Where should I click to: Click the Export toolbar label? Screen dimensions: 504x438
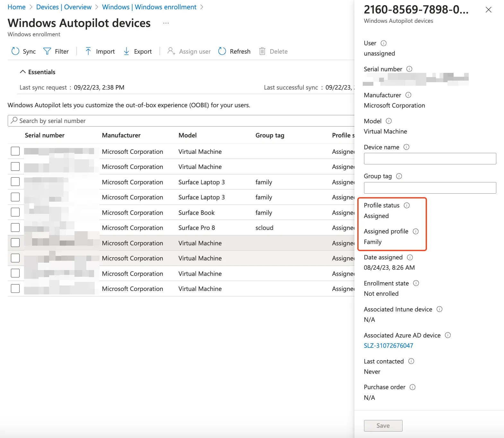pyautogui.click(x=143, y=51)
